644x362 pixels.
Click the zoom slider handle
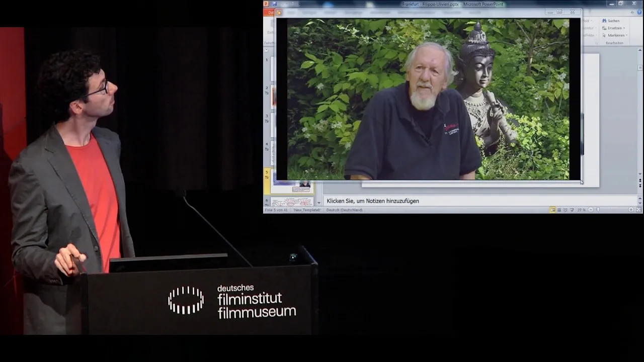coord(598,210)
